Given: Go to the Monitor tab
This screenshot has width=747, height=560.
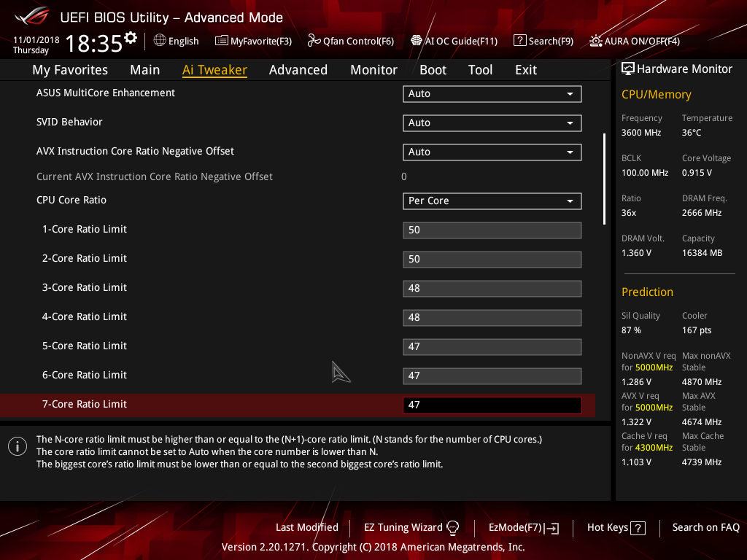Looking at the screenshot, I should coord(374,70).
